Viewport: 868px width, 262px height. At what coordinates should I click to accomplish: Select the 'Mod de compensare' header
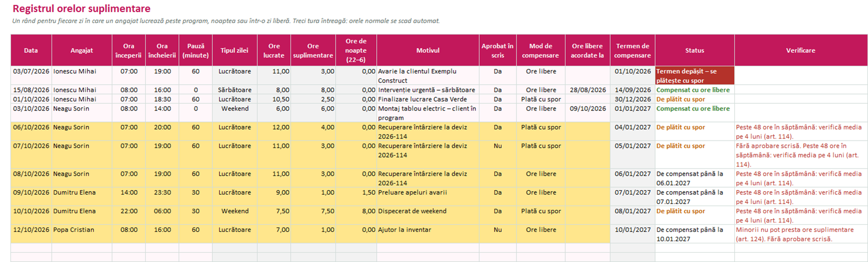tap(541, 51)
